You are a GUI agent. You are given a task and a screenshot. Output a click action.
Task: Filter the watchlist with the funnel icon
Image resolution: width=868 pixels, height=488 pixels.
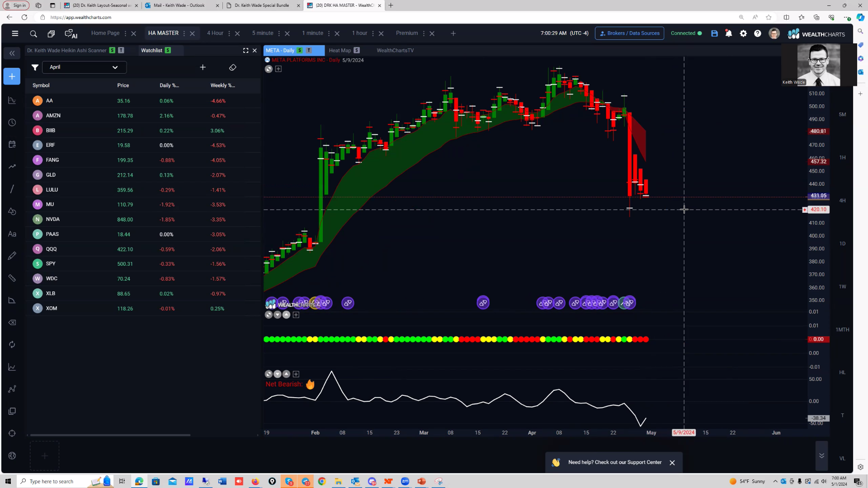click(x=35, y=67)
